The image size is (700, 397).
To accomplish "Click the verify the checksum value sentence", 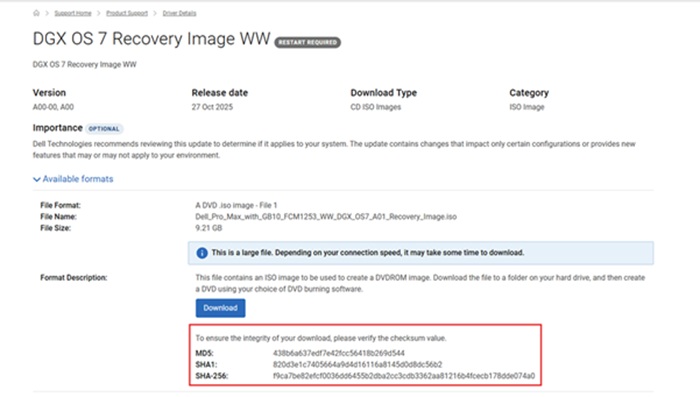I will coord(321,338).
